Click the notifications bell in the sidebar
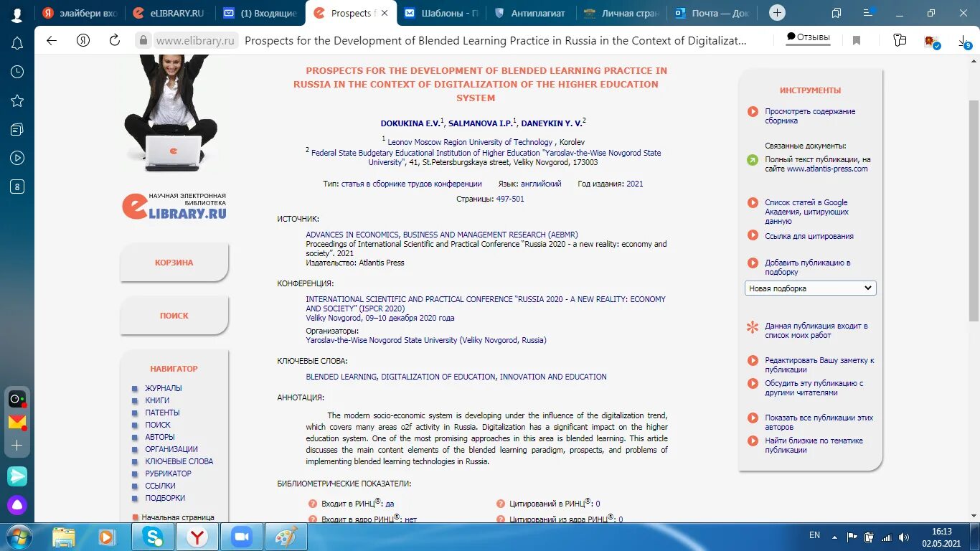 [17, 43]
